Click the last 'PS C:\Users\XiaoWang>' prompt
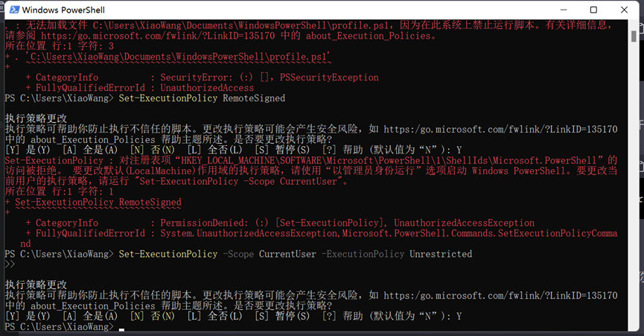This screenshot has width=644, height=336. pos(59,327)
